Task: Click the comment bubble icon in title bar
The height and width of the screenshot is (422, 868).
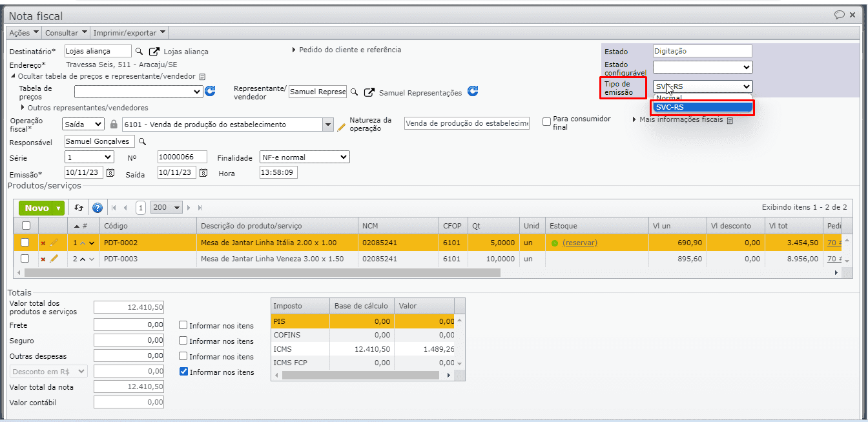Action: [839, 15]
